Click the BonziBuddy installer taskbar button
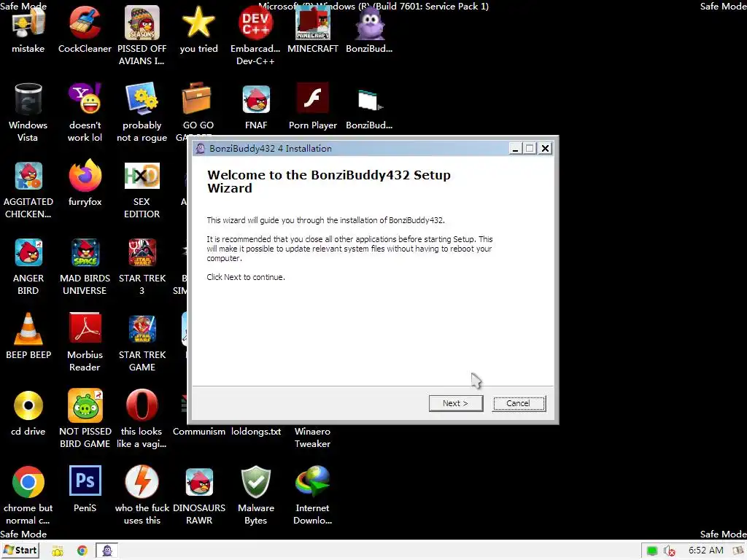Viewport: 747px width, 560px height. [x=107, y=551]
